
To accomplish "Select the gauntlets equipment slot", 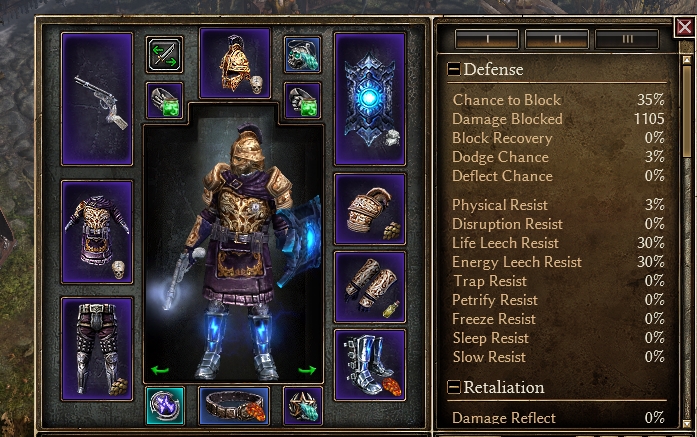I will click(x=370, y=287).
